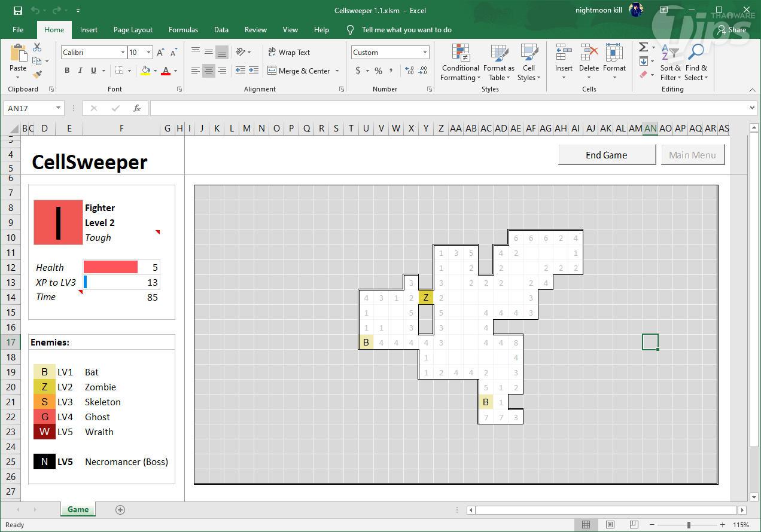This screenshot has height=532, width=761.
Task: Click the zoom slider handle in status bar
Action: [689, 525]
